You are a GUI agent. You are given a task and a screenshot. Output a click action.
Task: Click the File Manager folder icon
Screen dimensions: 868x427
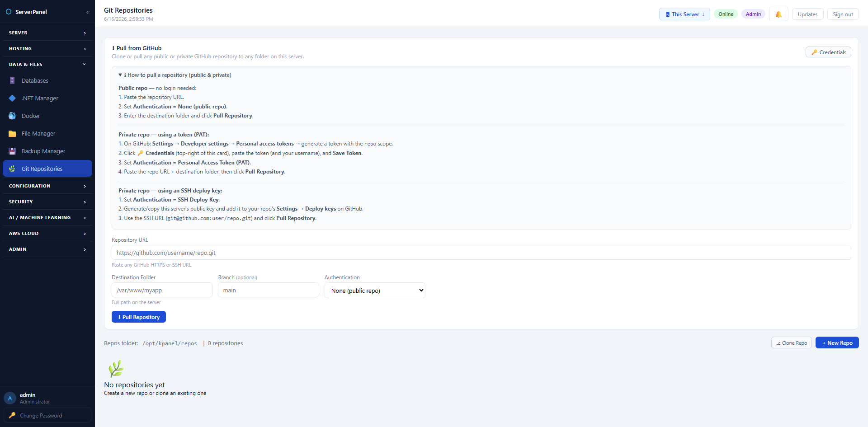coord(12,133)
